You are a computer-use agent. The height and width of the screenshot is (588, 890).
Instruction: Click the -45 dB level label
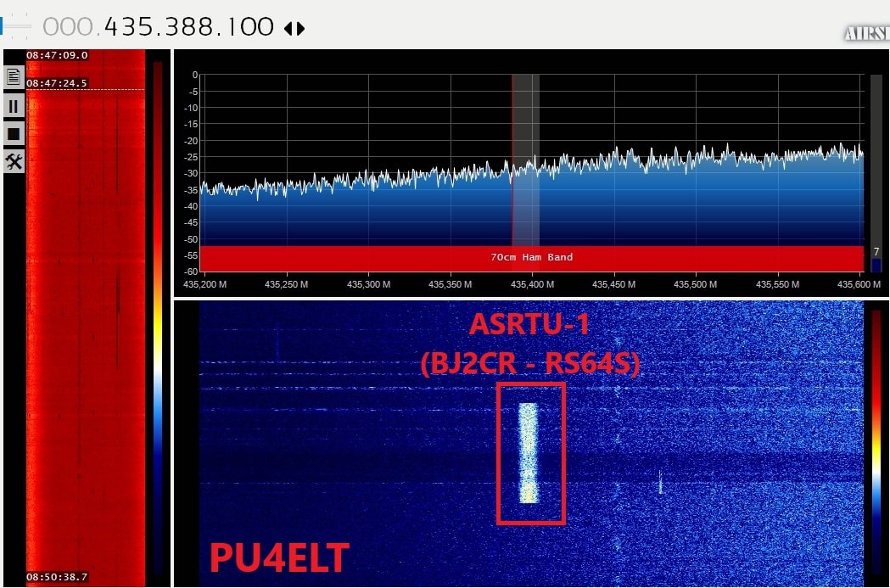[x=192, y=223]
